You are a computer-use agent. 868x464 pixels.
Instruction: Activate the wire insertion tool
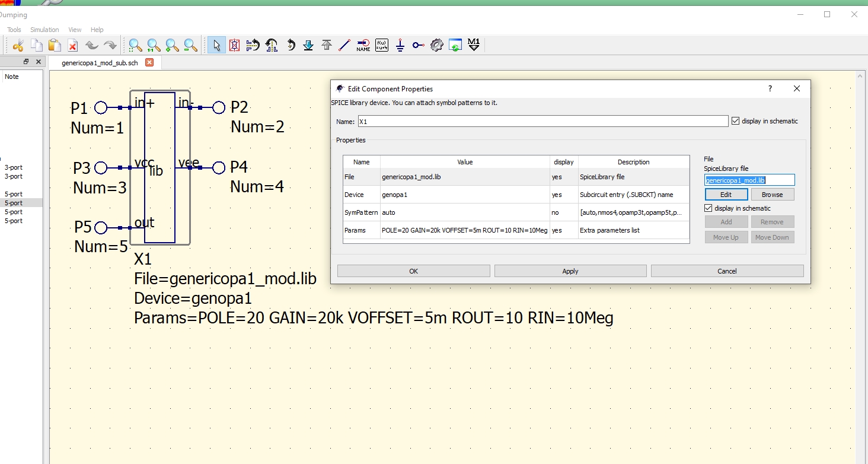click(x=344, y=45)
